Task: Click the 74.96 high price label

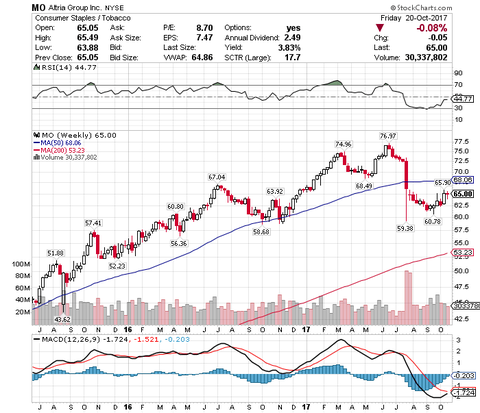Action: [x=343, y=144]
